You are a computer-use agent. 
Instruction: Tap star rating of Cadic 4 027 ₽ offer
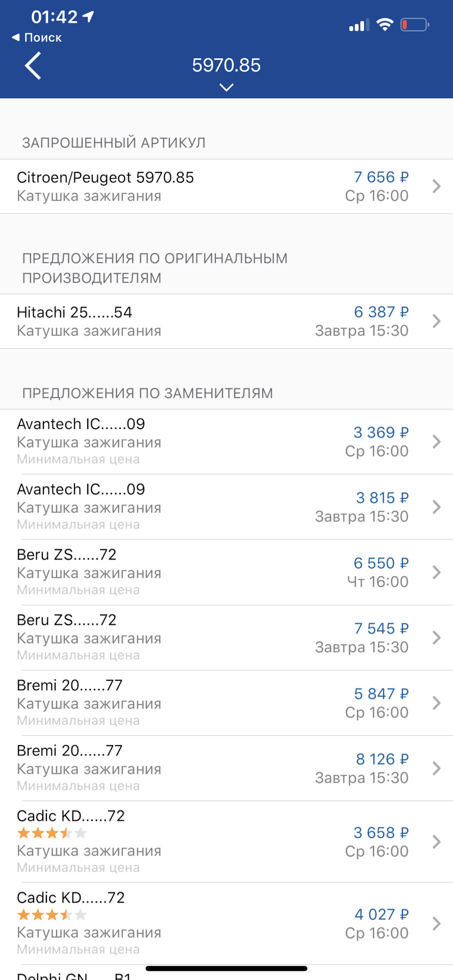tap(52, 915)
